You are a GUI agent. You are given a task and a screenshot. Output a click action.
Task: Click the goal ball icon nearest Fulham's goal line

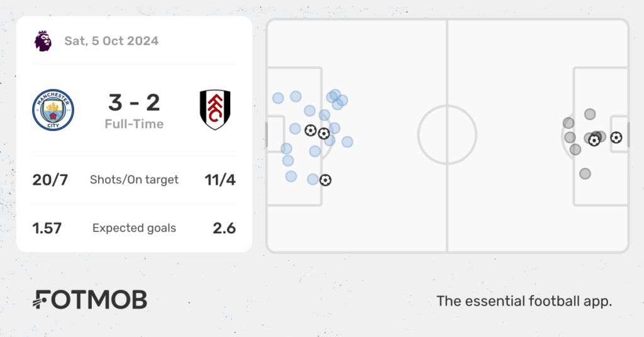click(616, 138)
